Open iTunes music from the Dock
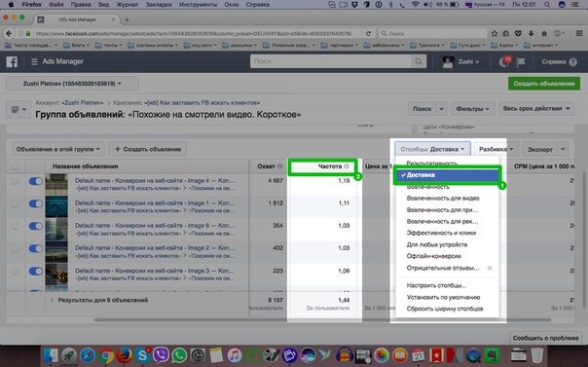 235,355
